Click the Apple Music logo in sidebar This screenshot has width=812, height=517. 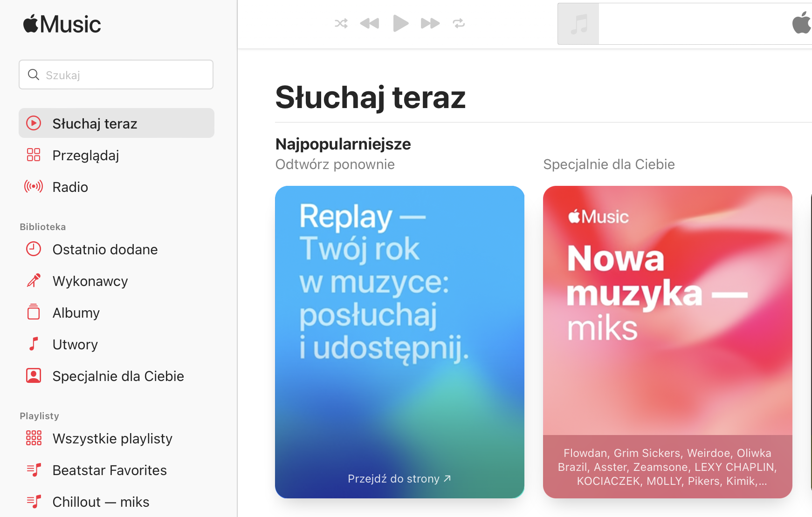pyautogui.click(x=62, y=24)
